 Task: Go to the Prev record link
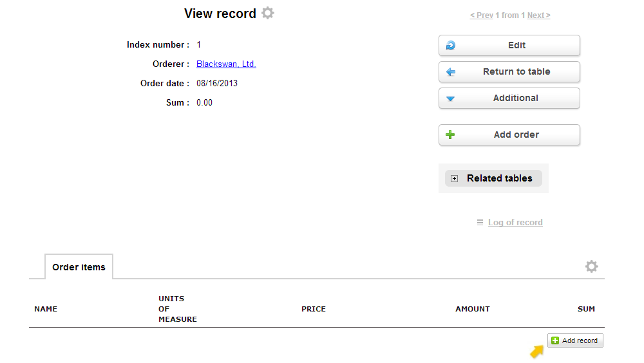coord(481,15)
